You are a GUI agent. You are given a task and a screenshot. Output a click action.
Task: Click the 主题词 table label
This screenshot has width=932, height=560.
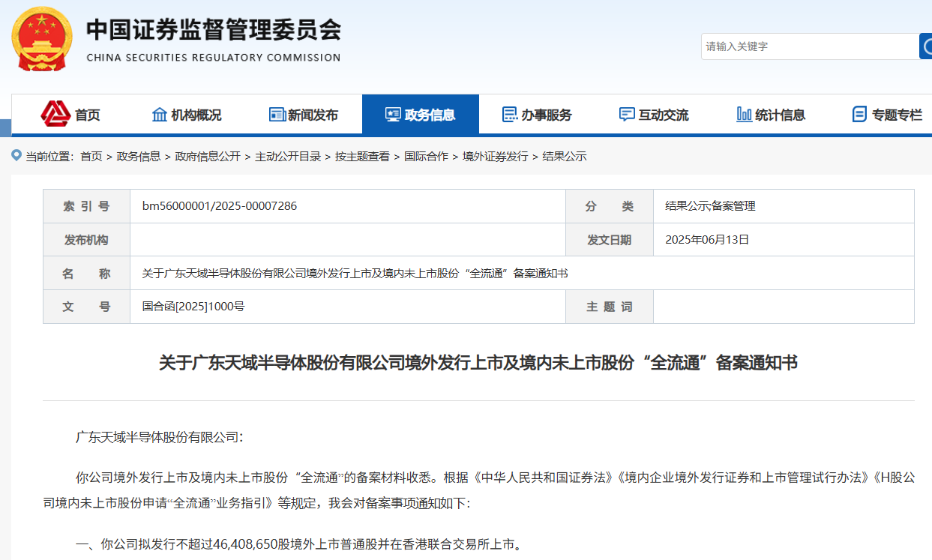click(x=609, y=307)
